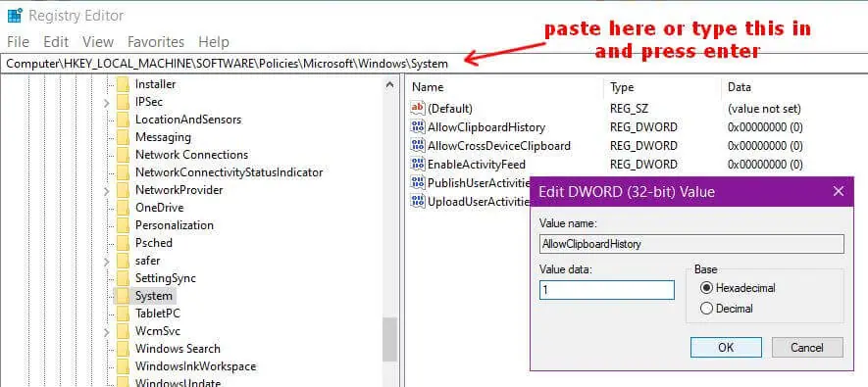Screen dimensions: 868x387
Task: Select the (Default) string value icon
Action: point(418,109)
